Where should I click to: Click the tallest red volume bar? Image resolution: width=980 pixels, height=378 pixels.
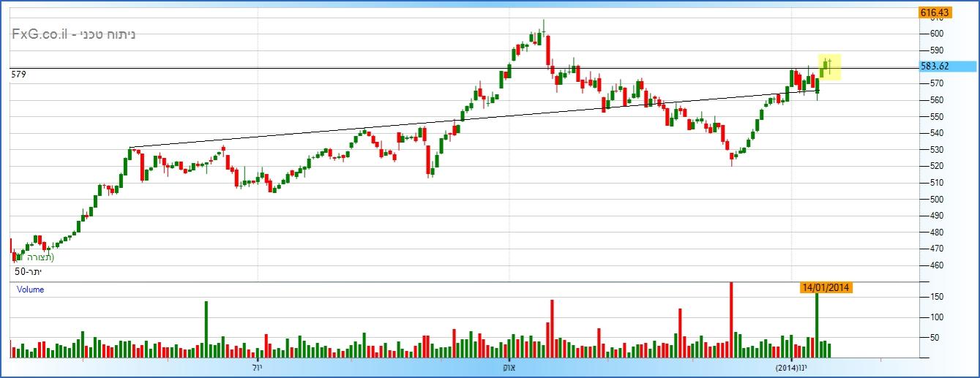pyautogui.click(x=731, y=320)
